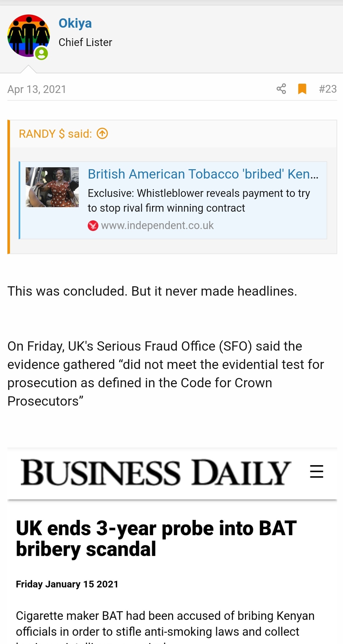Open the Okiya username profile link
Screen dimensions: 343x644
click(x=75, y=23)
